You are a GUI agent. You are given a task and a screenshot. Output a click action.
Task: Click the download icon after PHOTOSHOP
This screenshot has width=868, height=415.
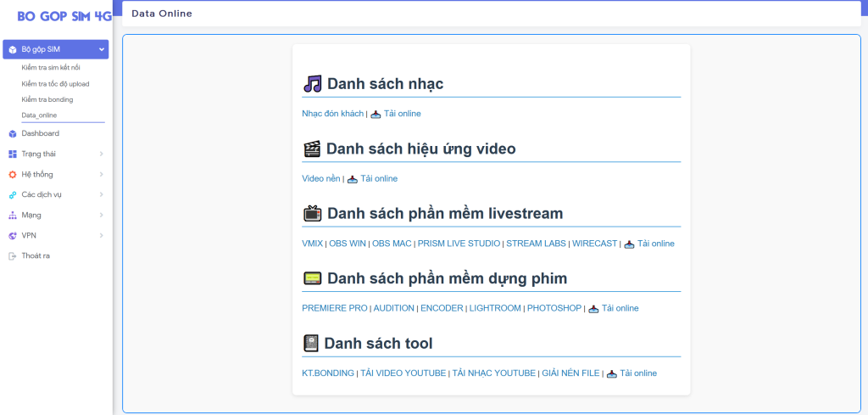pos(593,309)
